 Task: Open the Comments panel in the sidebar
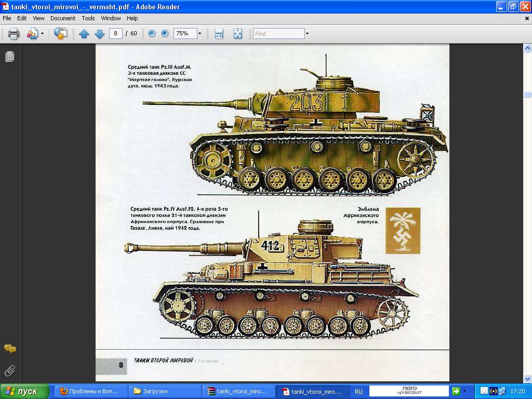tap(10, 349)
